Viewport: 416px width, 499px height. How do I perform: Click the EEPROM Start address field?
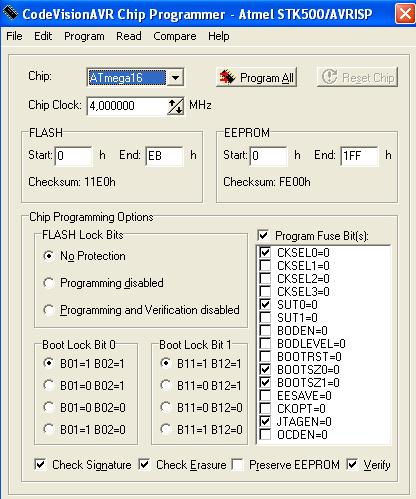pos(268,156)
